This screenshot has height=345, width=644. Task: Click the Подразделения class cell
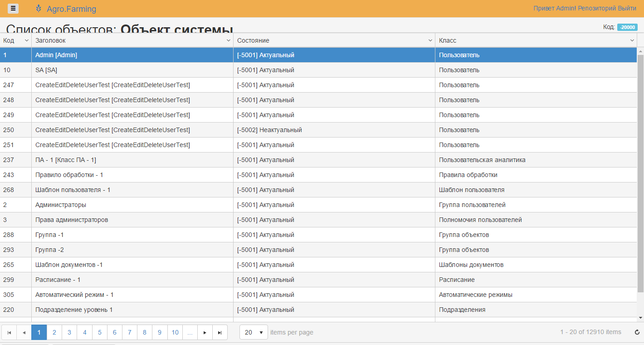pos(536,310)
